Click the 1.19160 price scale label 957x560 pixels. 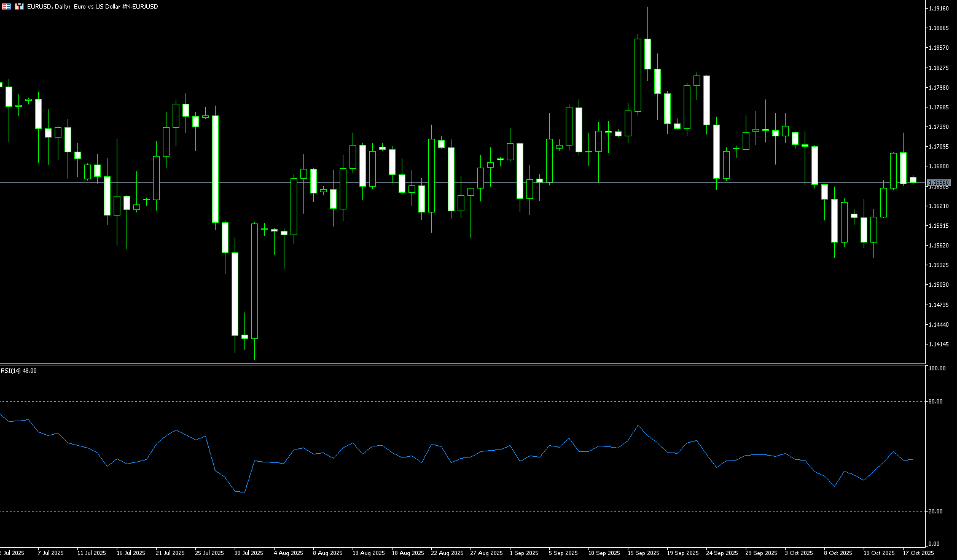tap(938, 9)
